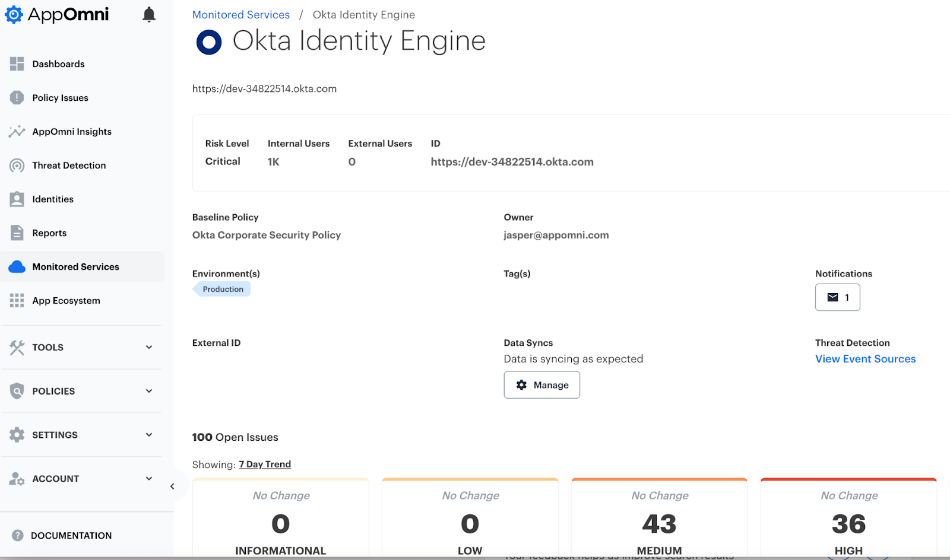
Task: Open the email notifications badge
Action: click(x=837, y=297)
